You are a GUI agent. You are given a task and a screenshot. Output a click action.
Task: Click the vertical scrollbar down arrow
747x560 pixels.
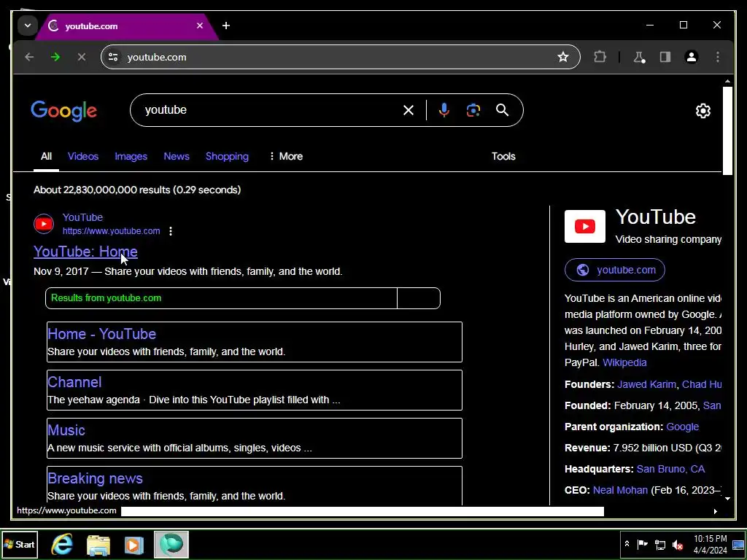tap(727, 499)
